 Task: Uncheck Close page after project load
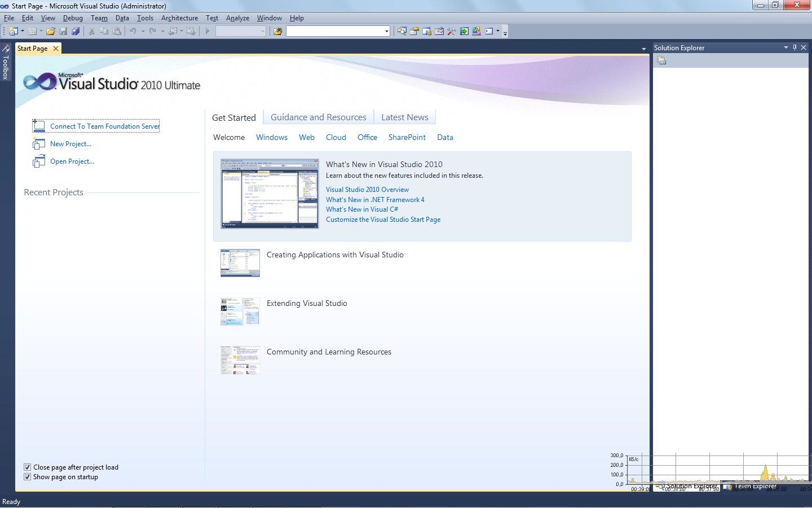27,467
